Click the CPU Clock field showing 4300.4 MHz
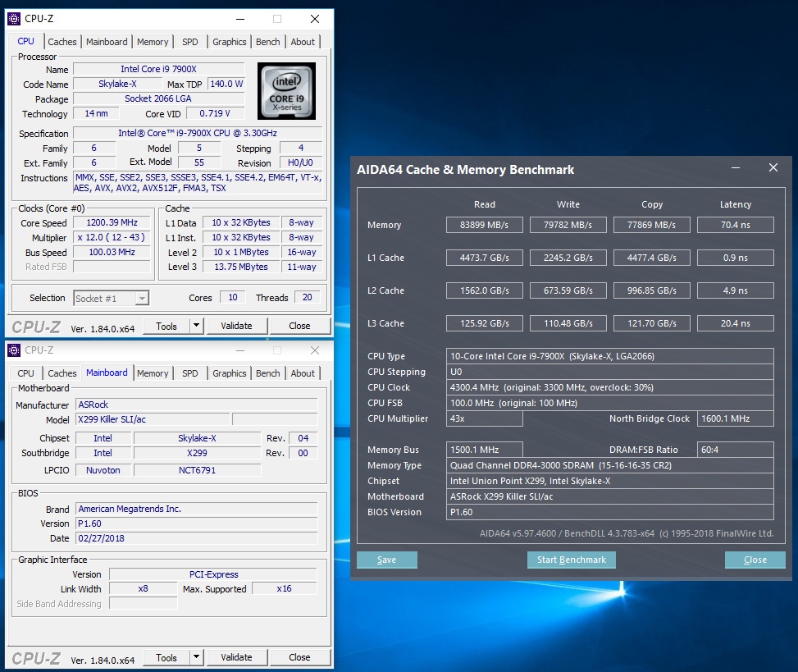This screenshot has height=672, width=798. (x=610, y=387)
